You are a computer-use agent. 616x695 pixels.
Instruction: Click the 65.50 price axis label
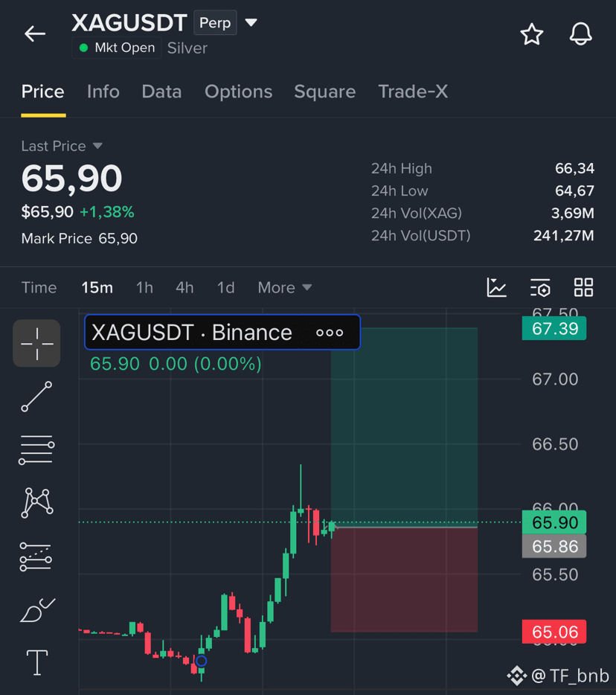pos(555,574)
